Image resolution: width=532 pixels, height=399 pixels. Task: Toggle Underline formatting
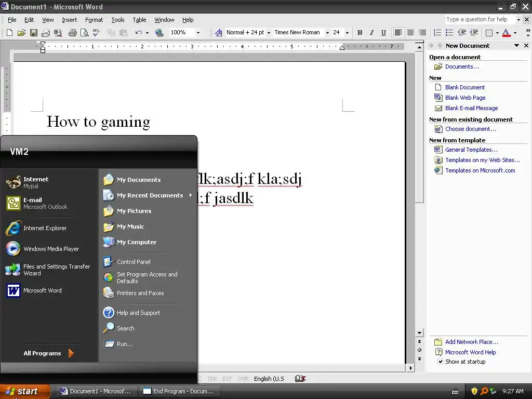point(383,33)
